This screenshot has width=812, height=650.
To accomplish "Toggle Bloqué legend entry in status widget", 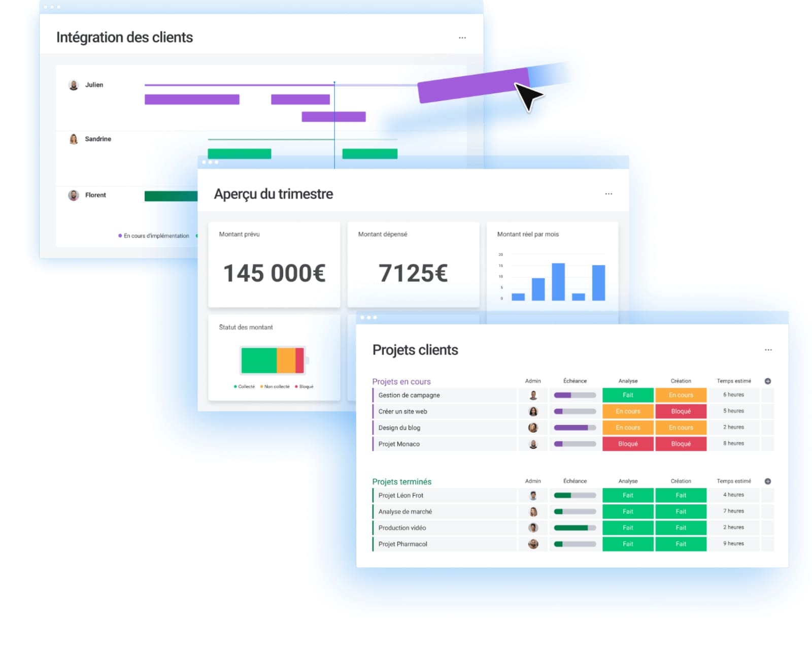I will [304, 386].
